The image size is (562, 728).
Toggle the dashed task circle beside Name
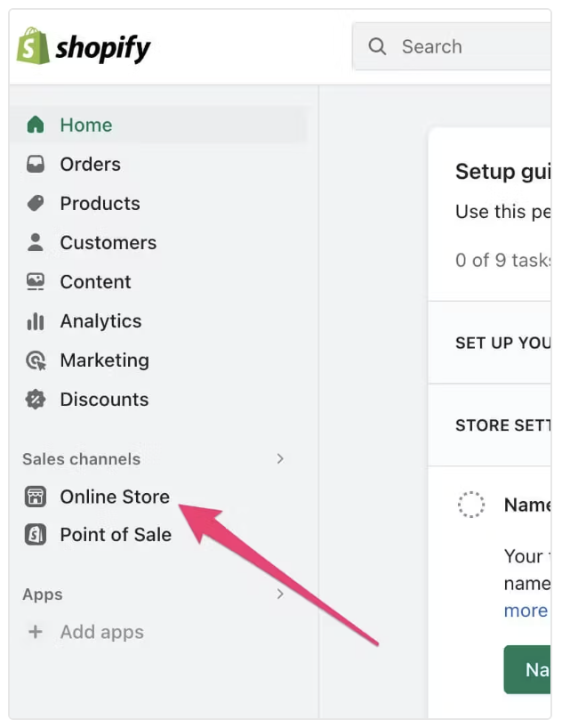point(471,505)
